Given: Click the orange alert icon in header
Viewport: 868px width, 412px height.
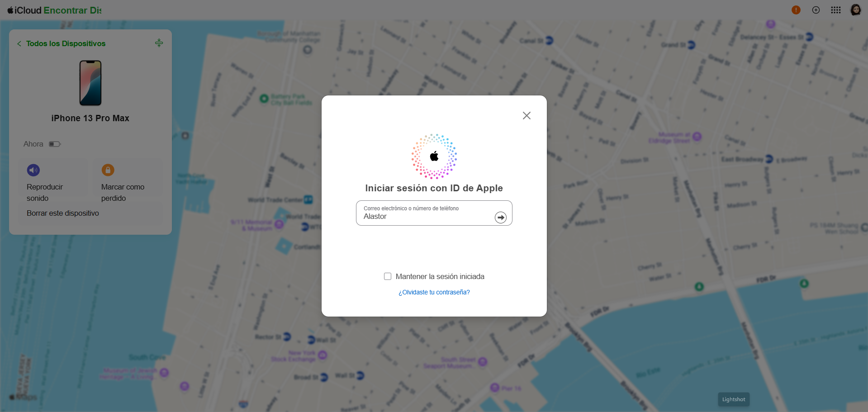Looking at the screenshot, I should [x=796, y=10].
